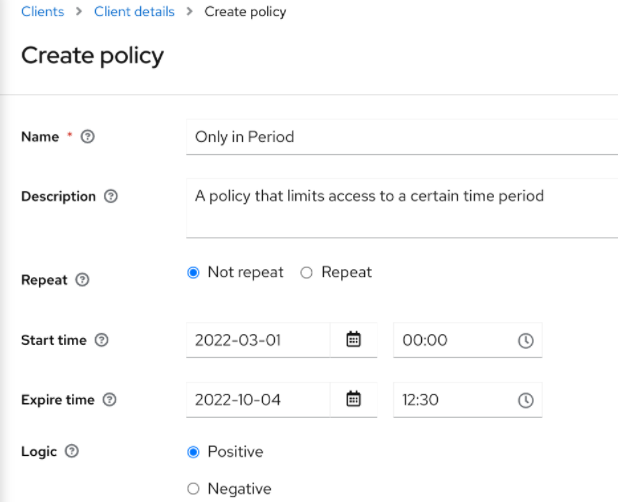Open the Start time clock dropdown
Viewport: 618px width, 502px height.
pos(525,341)
